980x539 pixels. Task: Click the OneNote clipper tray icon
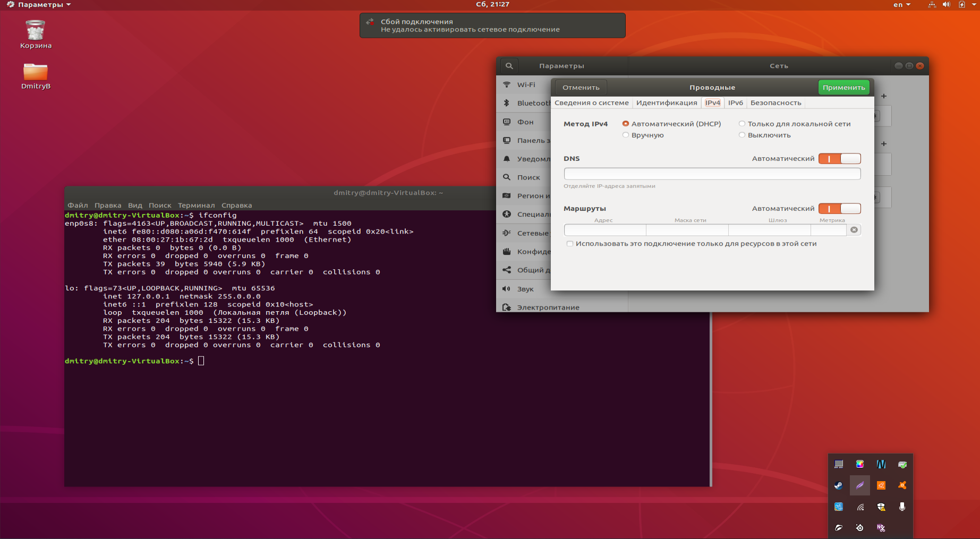(881, 528)
